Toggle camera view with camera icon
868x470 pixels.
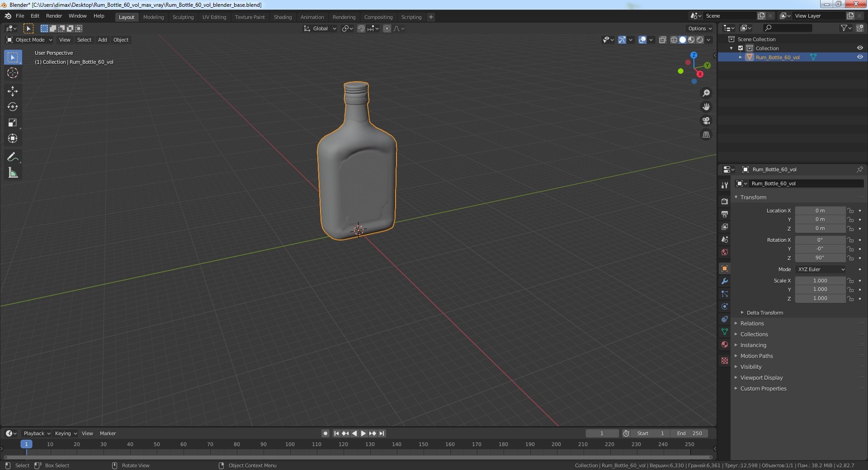(706, 121)
